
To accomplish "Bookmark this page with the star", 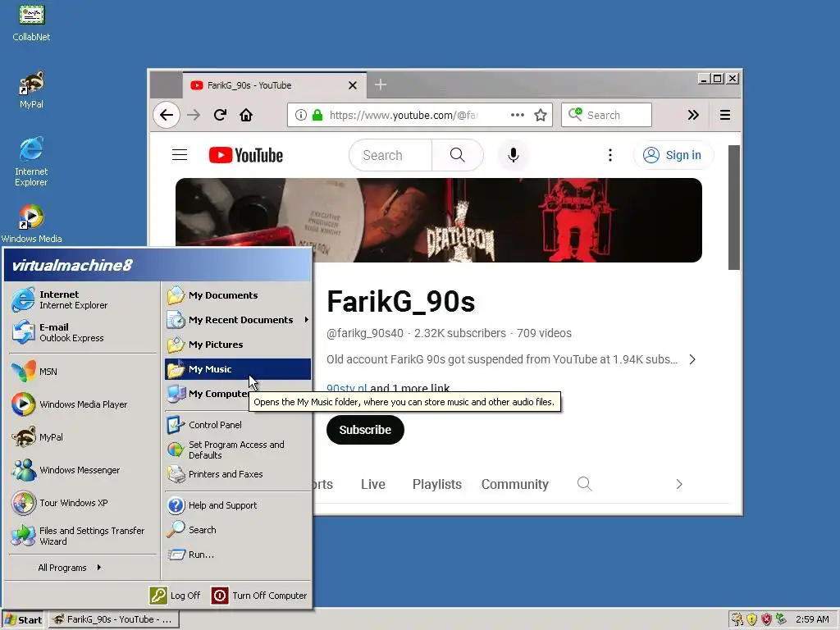I will [541, 115].
